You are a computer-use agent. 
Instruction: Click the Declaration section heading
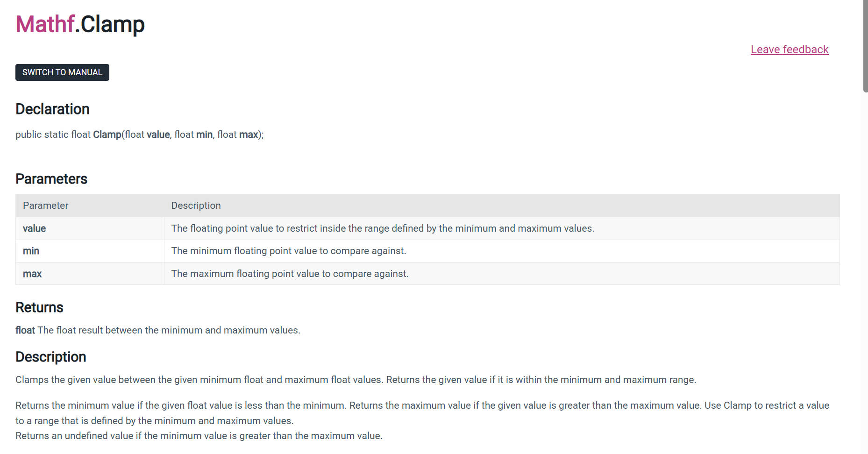(52, 109)
